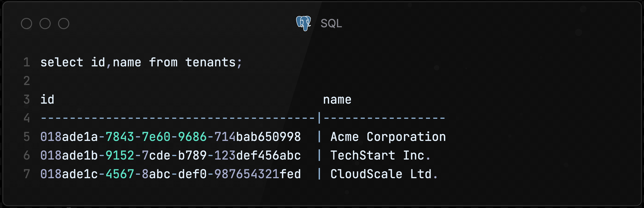Click the Acme Corporation tenant name
Viewport: 644px width, 208px height.
click(x=388, y=137)
